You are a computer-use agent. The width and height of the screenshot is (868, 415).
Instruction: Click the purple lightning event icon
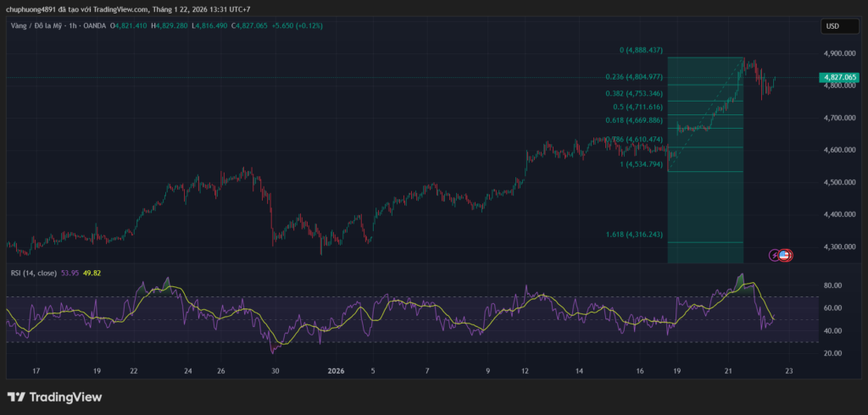775,255
